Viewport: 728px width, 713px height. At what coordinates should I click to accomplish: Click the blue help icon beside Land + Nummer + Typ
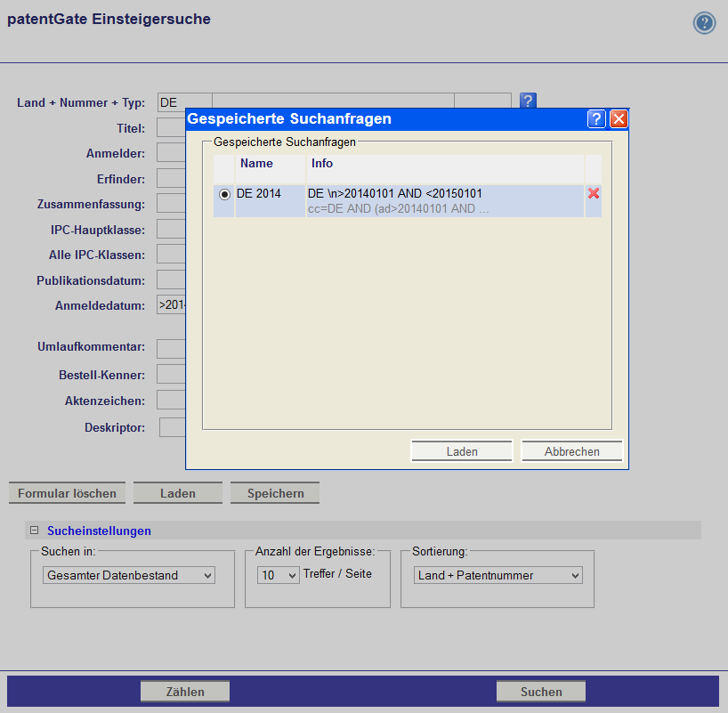(x=528, y=101)
